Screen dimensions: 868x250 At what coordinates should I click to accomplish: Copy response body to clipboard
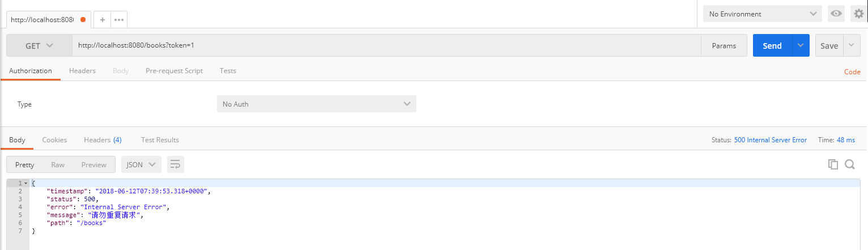click(x=833, y=164)
